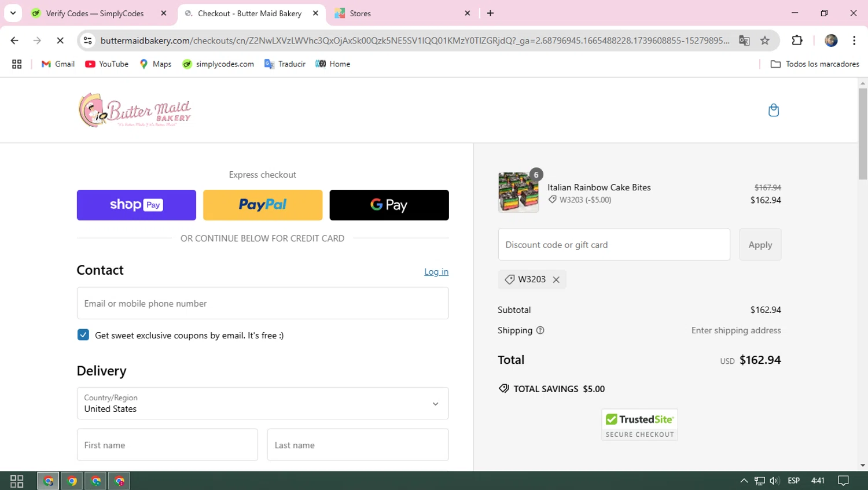The height and width of the screenshot is (490, 868).
Task: Click the TrustedSite secure checkout badge
Action: click(x=639, y=425)
